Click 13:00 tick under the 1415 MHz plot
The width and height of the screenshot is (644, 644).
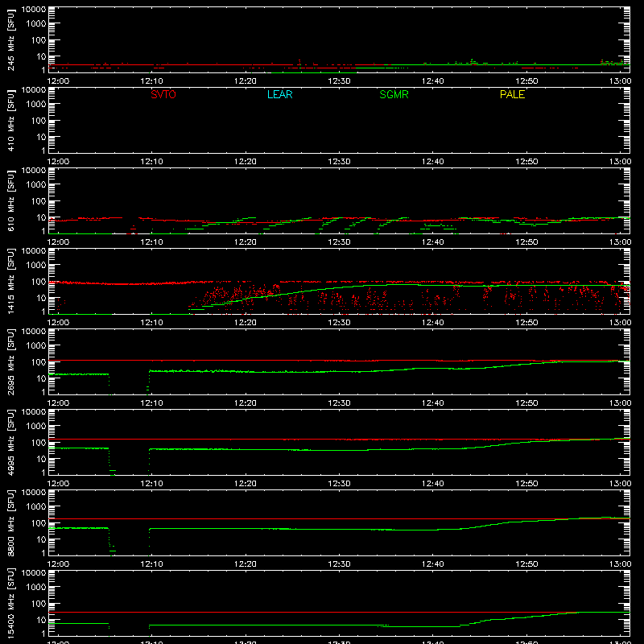click(620, 323)
